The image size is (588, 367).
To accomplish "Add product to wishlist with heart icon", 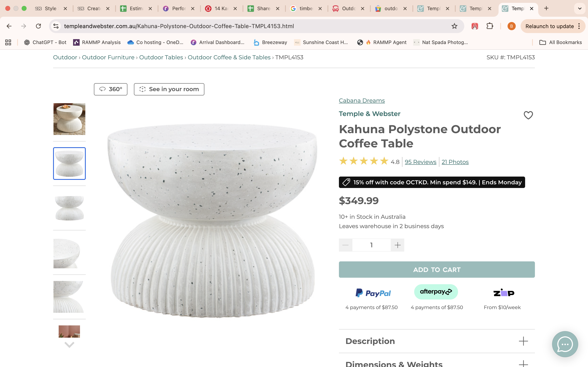I will click(x=528, y=115).
